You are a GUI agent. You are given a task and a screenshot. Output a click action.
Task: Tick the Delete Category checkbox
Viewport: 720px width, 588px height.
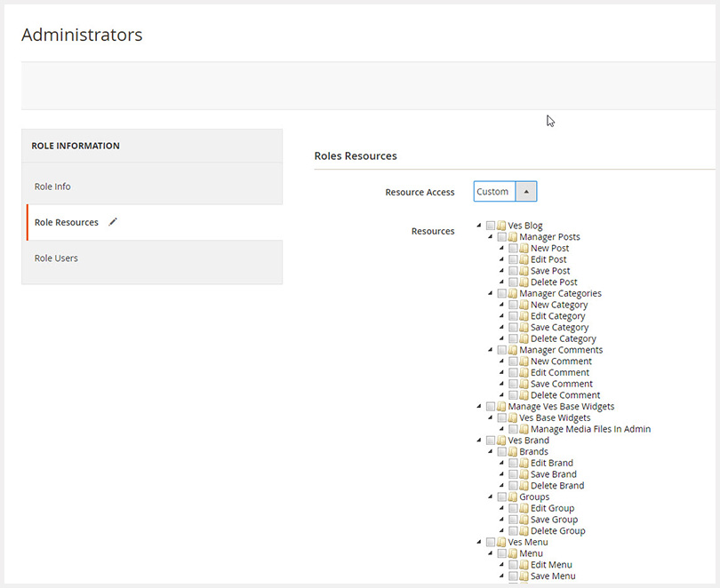click(x=514, y=338)
